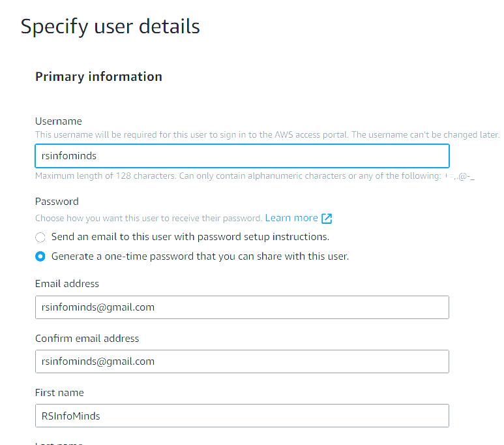Focus the Username input field
This screenshot has width=504, height=445.
[242, 156]
